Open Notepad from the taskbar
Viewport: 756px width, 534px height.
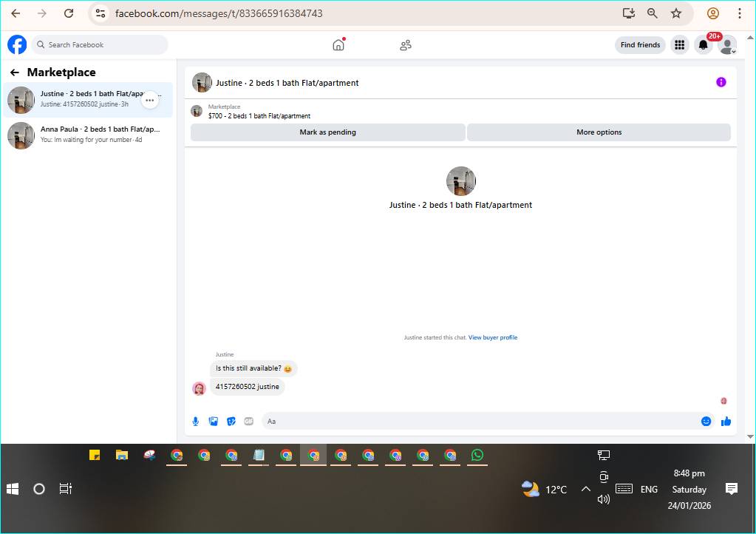(259, 455)
